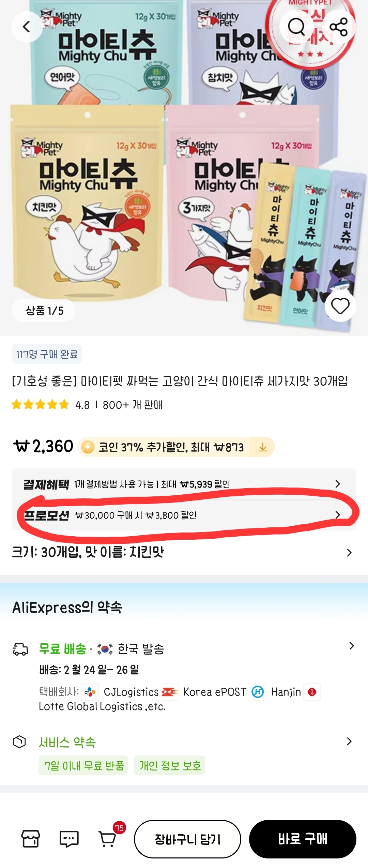Image resolution: width=368 pixels, height=868 pixels.
Task: Tap the 장바구니 담기 button
Action: (187, 839)
